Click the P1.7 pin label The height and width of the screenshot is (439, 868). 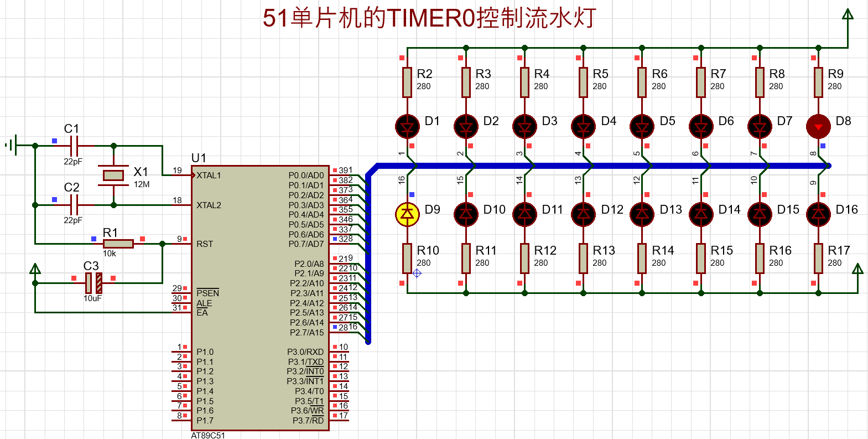click(x=205, y=420)
